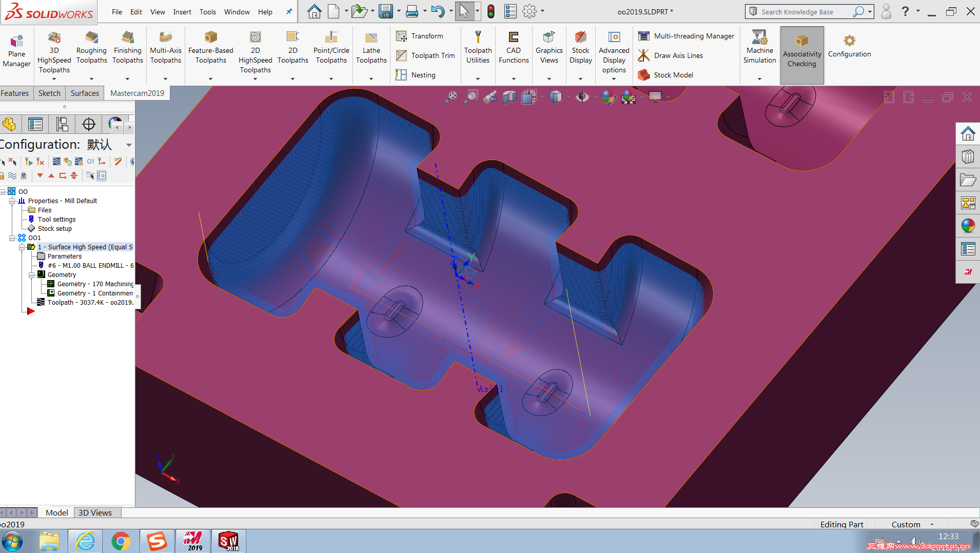The width and height of the screenshot is (980, 553).
Task: Open the ConfigurationManager tab icon
Action: (62, 124)
